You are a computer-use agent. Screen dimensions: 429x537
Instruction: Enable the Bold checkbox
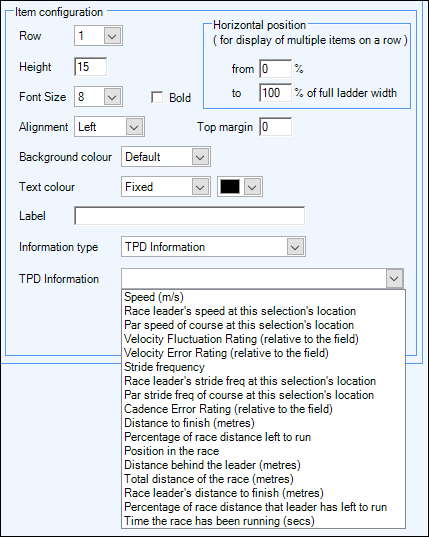point(157,97)
